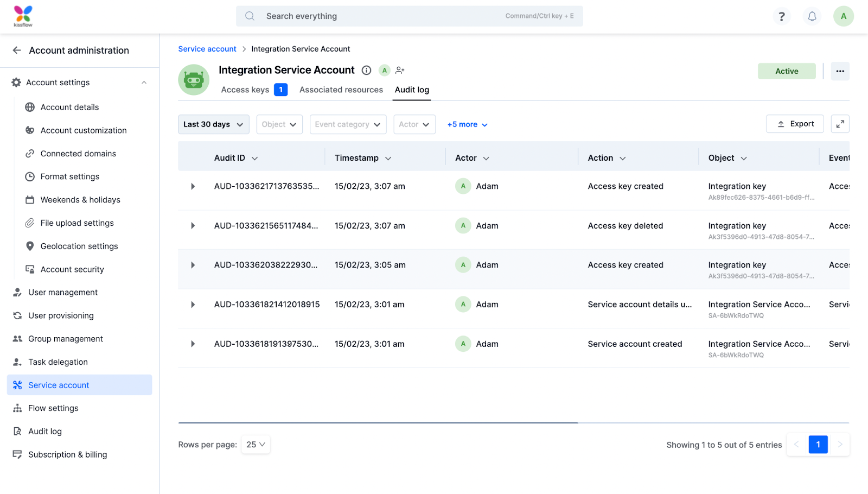This screenshot has height=494, width=868.
Task: Click the next page arrow
Action: (x=840, y=445)
